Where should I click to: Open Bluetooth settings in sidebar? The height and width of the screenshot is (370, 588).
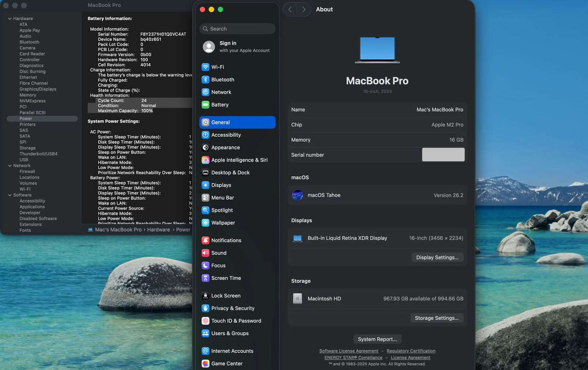(223, 80)
